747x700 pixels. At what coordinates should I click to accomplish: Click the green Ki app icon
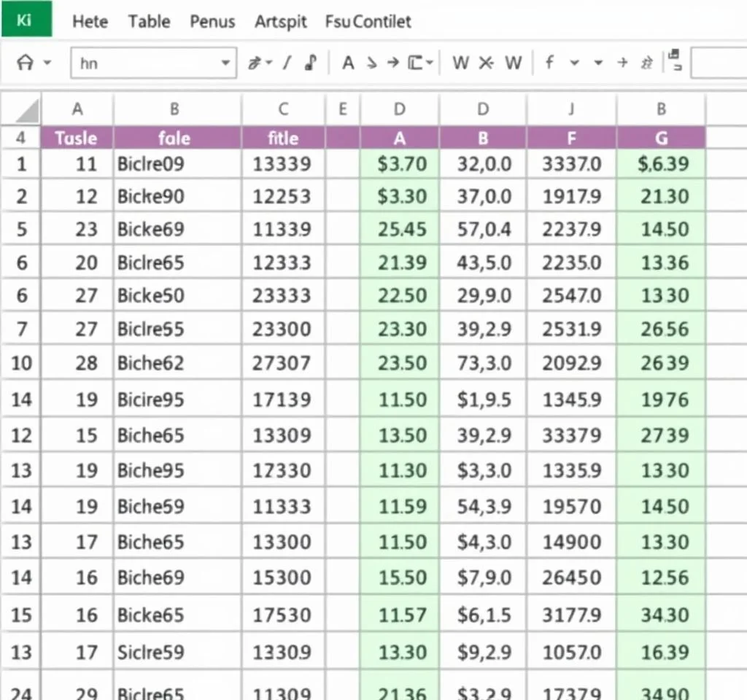click(x=26, y=19)
